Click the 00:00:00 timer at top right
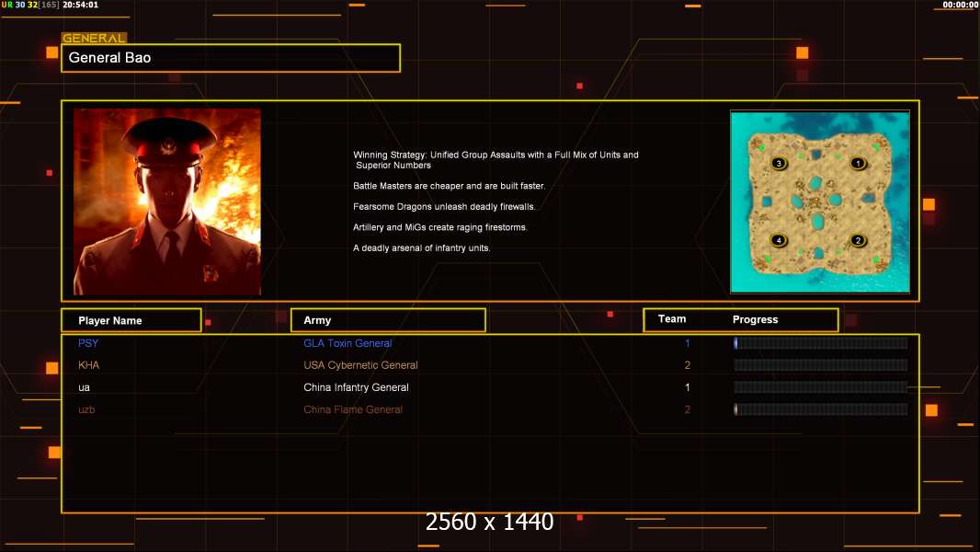The height and width of the screenshot is (552, 980). click(960, 5)
